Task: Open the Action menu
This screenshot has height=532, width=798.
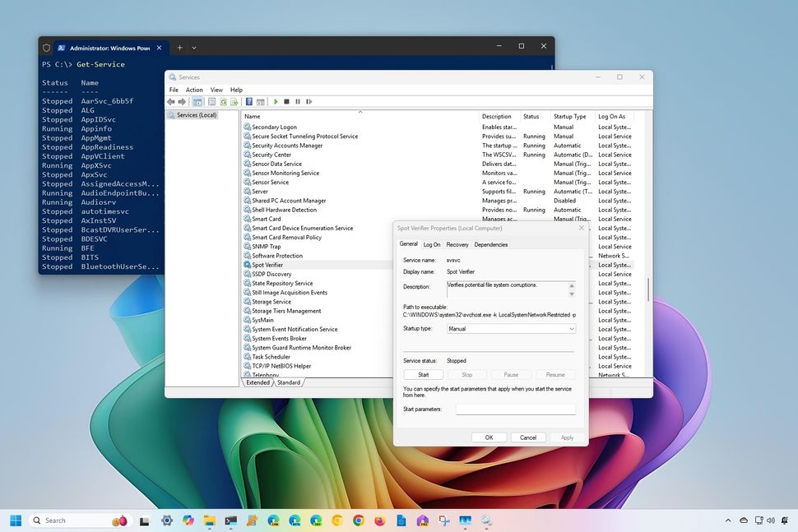Action: click(x=194, y=90)
